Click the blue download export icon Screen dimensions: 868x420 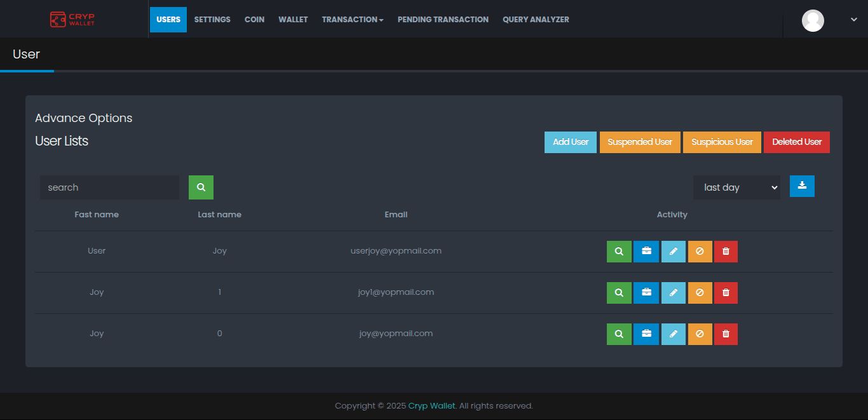[802, 186]
